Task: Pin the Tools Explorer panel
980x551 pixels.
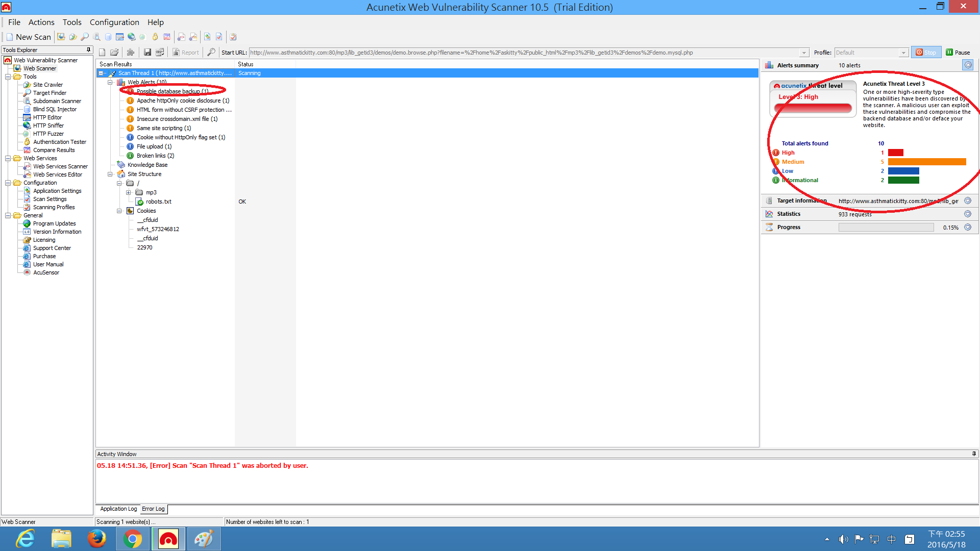Action: [88, 49]
